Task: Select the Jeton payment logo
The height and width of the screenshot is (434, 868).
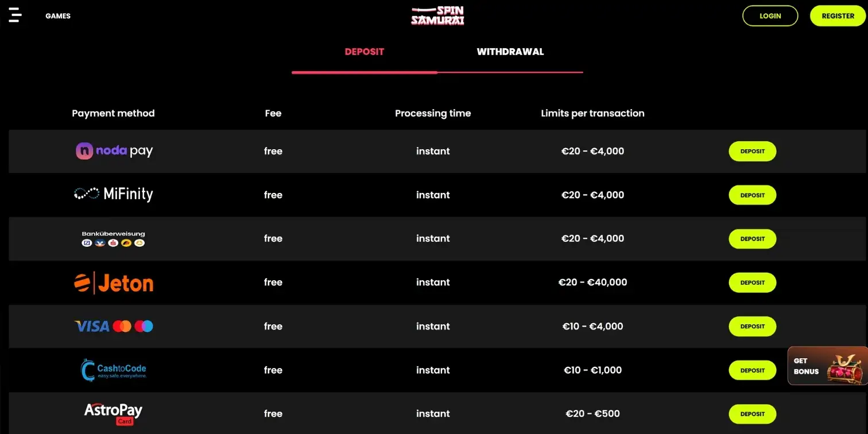Action: tap(114, 282)
